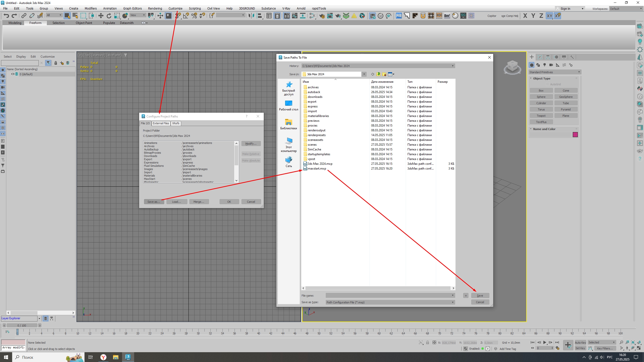The height and width of the screenshot is (362, 644).
Task: Toggle the Auto Key button
Action: tap(580, 342)
